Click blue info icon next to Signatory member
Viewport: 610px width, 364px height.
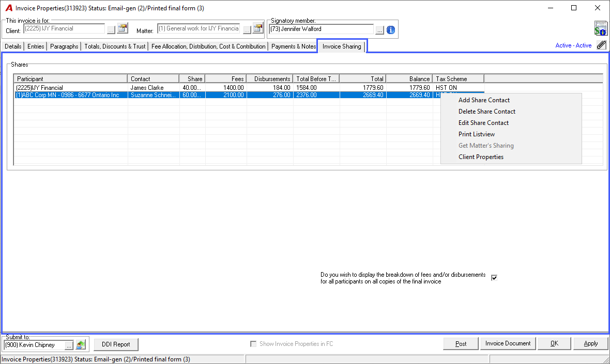point(391,29)
